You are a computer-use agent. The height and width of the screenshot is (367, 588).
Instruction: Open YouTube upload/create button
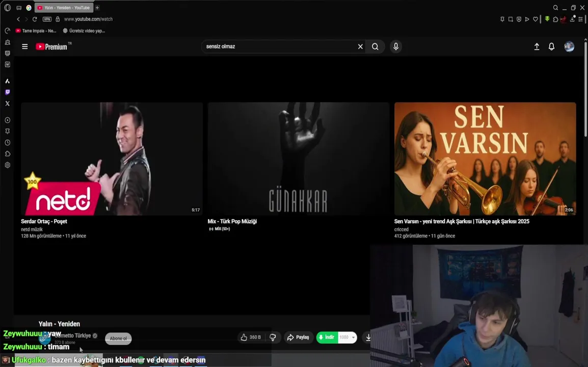click(537, 46)
